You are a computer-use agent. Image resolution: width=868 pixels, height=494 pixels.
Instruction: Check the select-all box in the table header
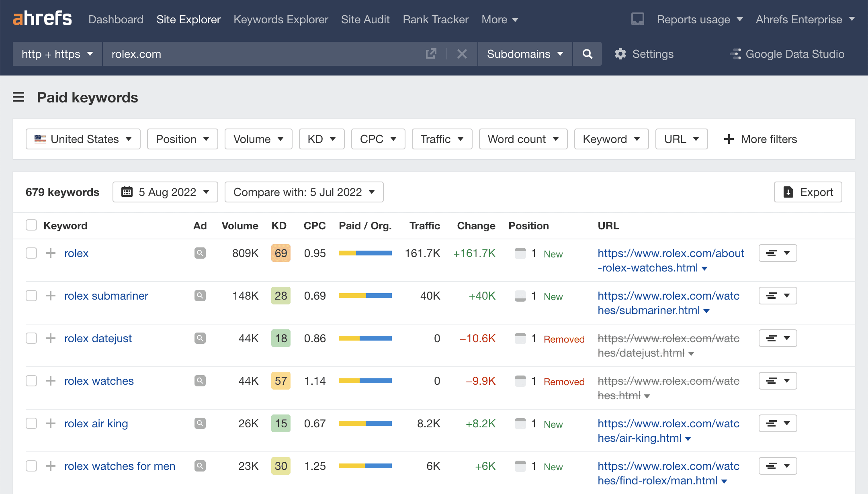click(x=31, y=225)
